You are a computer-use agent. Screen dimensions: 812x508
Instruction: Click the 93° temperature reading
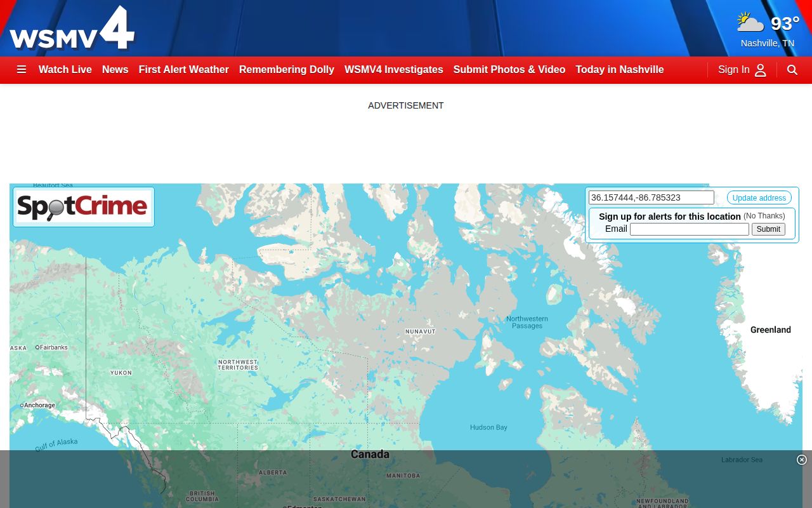tap(785, 23)
